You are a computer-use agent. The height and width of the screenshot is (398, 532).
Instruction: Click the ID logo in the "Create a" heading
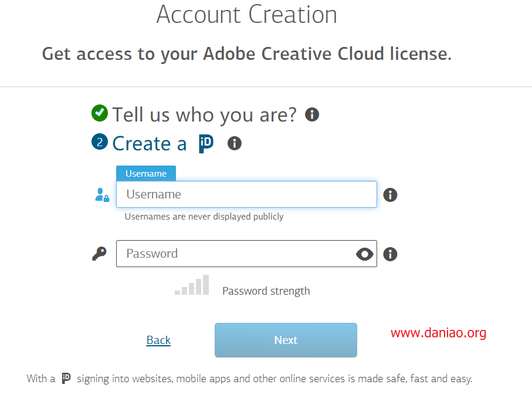206,144
